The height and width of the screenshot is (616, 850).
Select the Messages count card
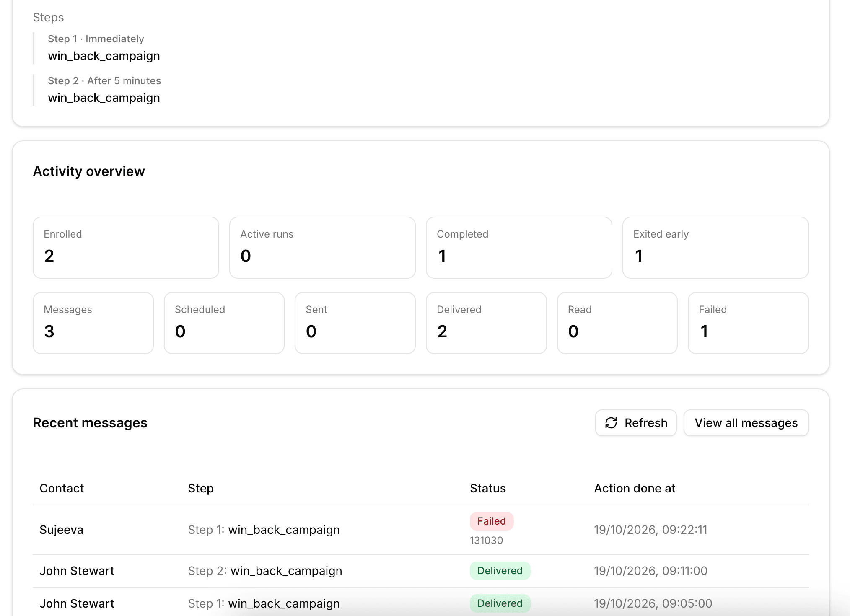coord(93,323)
